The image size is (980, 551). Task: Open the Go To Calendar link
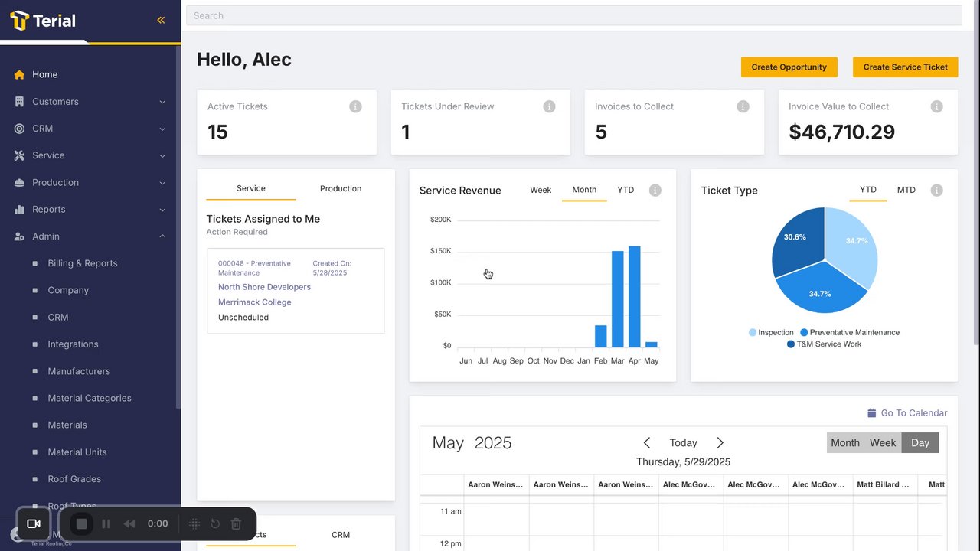[x=907, y=412]
